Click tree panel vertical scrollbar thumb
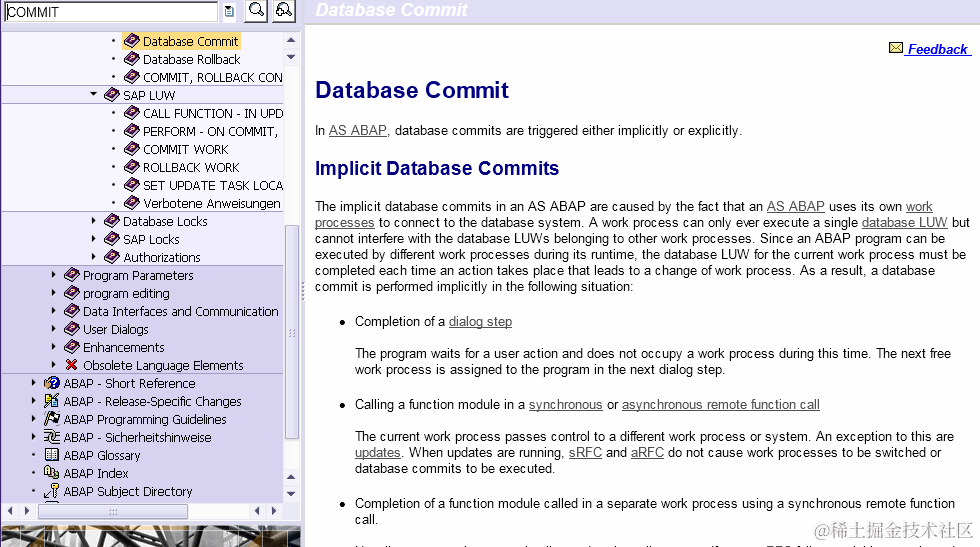 coord(291,331)
